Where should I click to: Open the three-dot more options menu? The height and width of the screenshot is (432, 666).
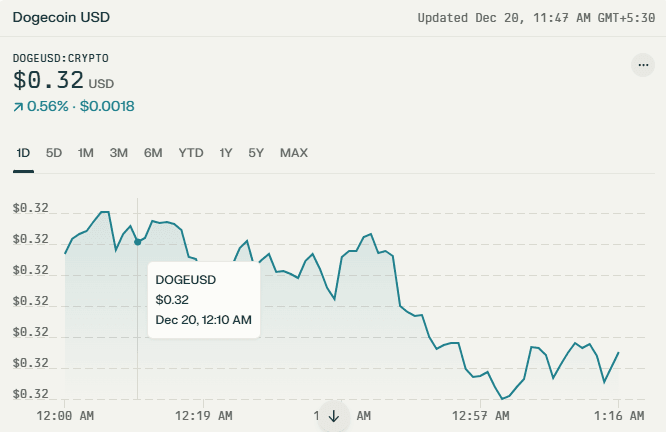[643, 65]
